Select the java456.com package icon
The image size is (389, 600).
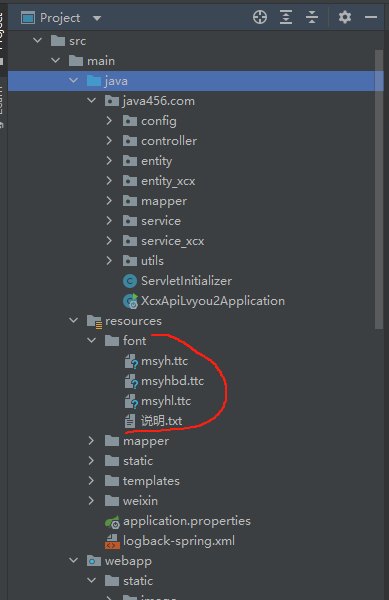coord(112,101)
